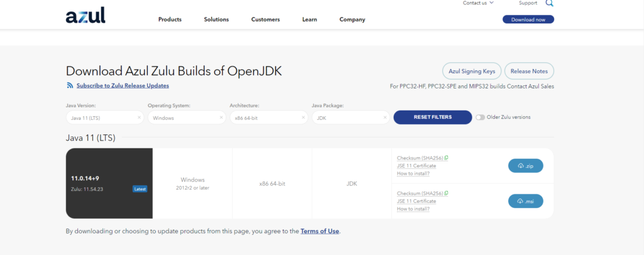Open Release Notes
The image size is (644, 255).
(x=529, y=71)
